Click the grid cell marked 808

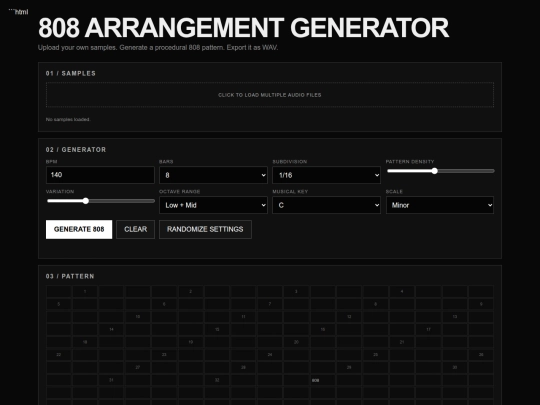pos(323,380)
